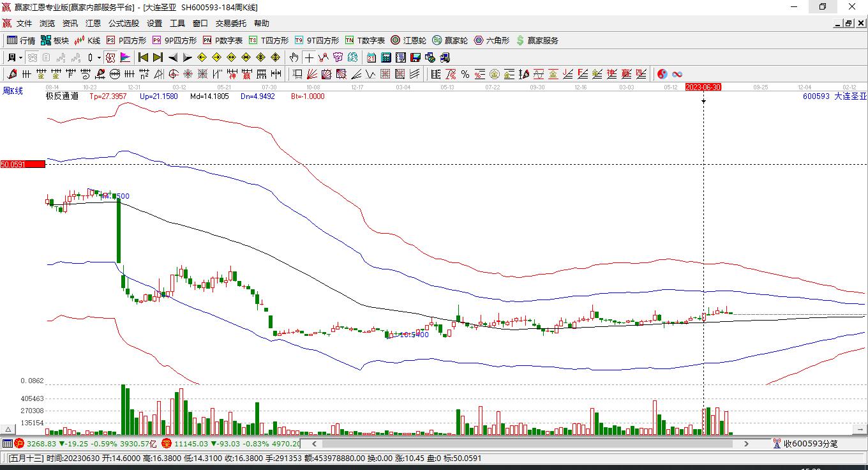Launch the 江恩轮 Gann wheel

pos(408,40)
